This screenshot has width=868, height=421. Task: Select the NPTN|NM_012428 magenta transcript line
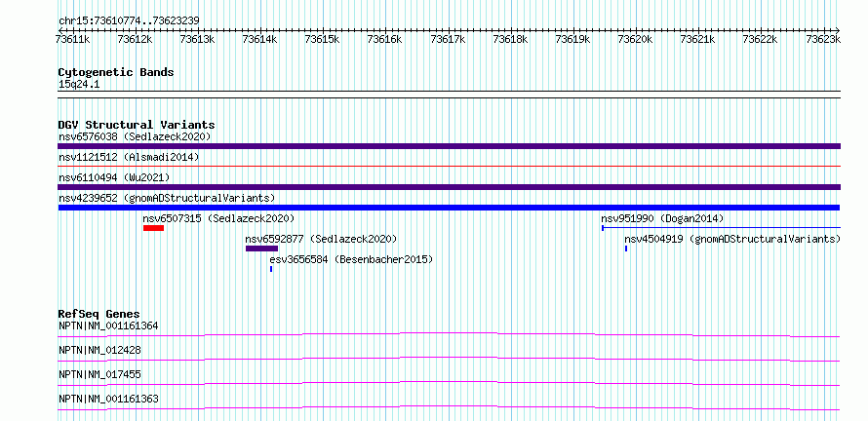coord(449,359)
